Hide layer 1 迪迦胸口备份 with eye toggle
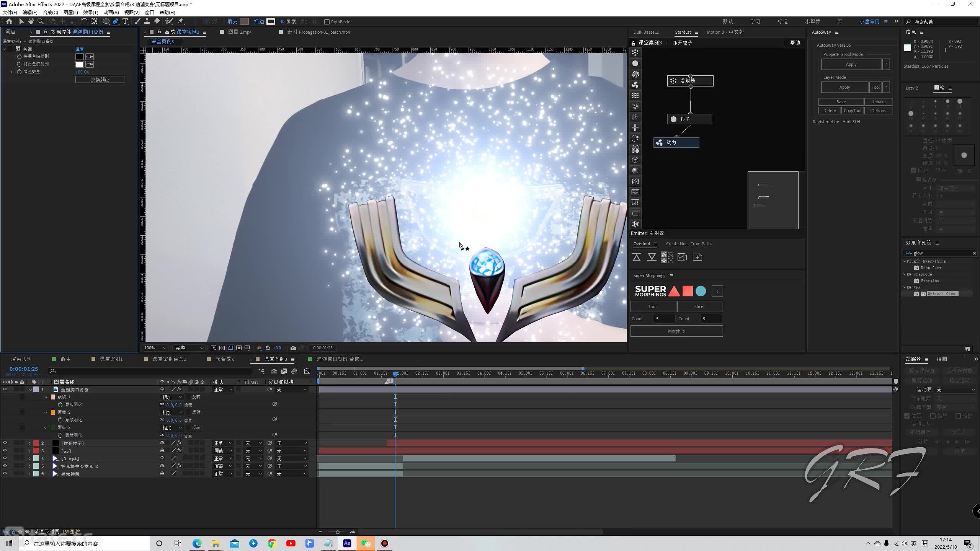980x551 pixels. 5,390
